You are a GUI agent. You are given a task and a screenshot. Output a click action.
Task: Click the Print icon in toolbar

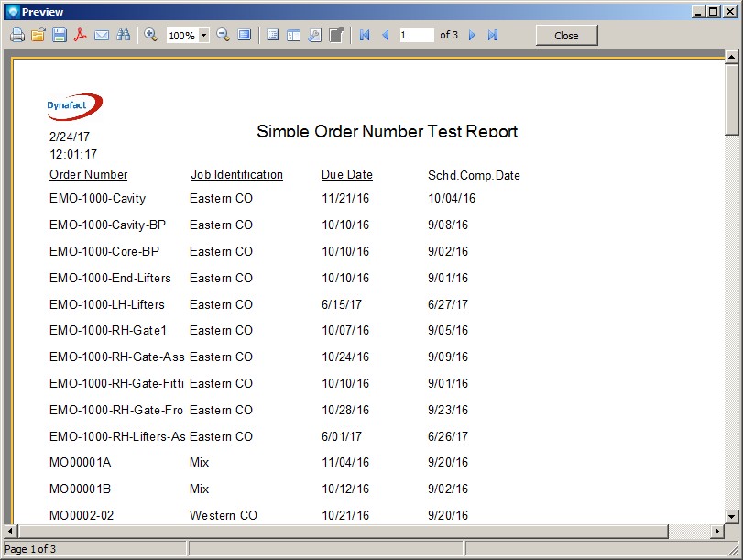pyautogui.click(x=16, y=35)
